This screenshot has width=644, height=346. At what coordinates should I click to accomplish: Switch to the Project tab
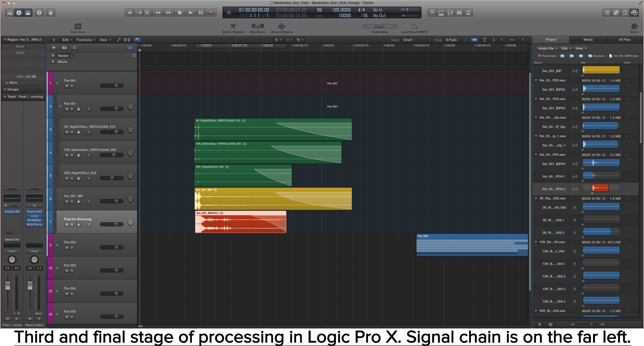pyautogui.click(x=551, y=39)
